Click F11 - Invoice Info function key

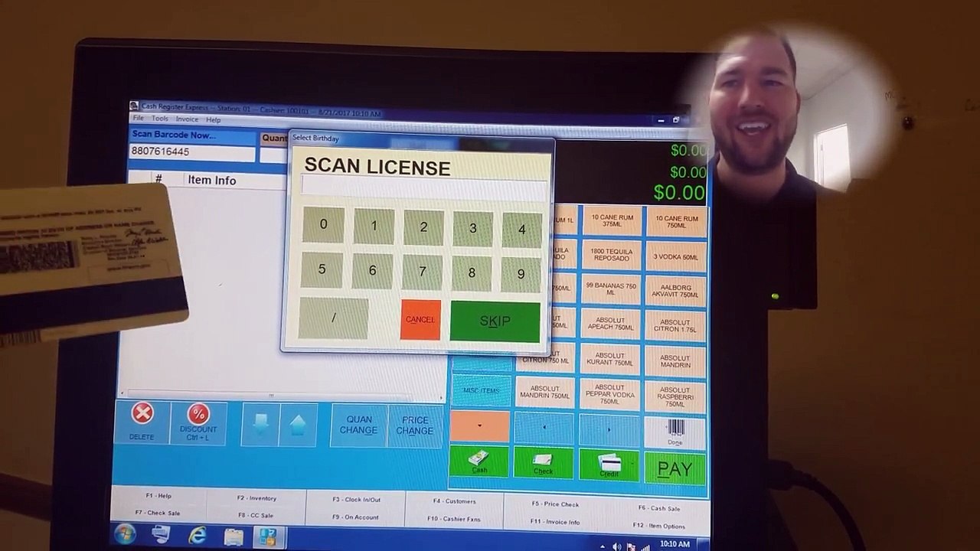tap(555, 522)
